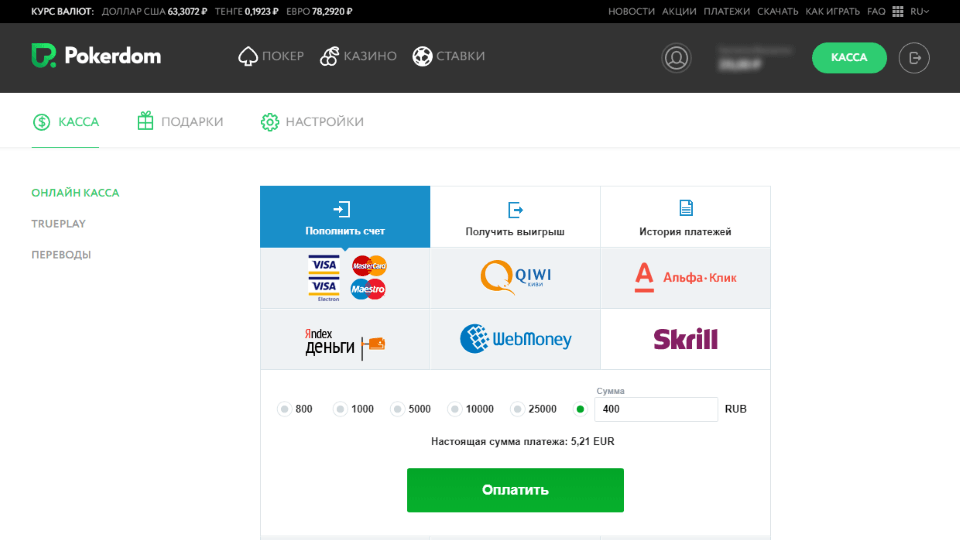Open the apps grid icon in top bar
The height and width of the screenshot is (540, 960).
(897, 11)
